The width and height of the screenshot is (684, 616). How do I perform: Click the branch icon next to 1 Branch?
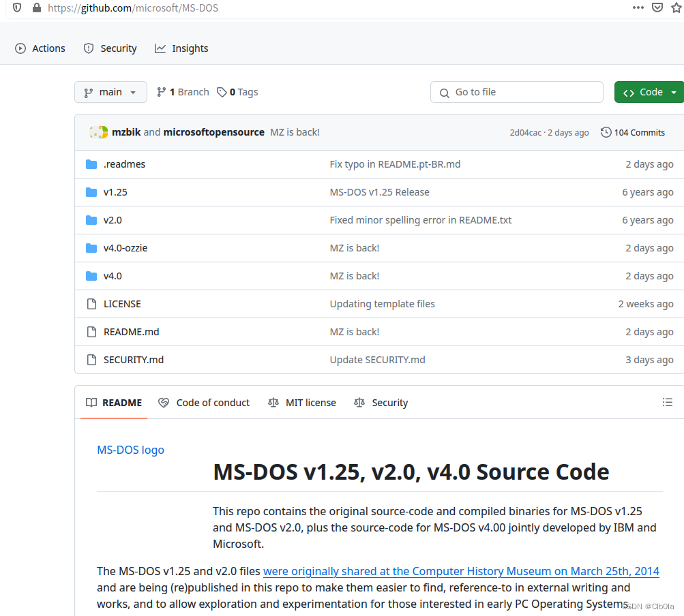tap(162, 91)
